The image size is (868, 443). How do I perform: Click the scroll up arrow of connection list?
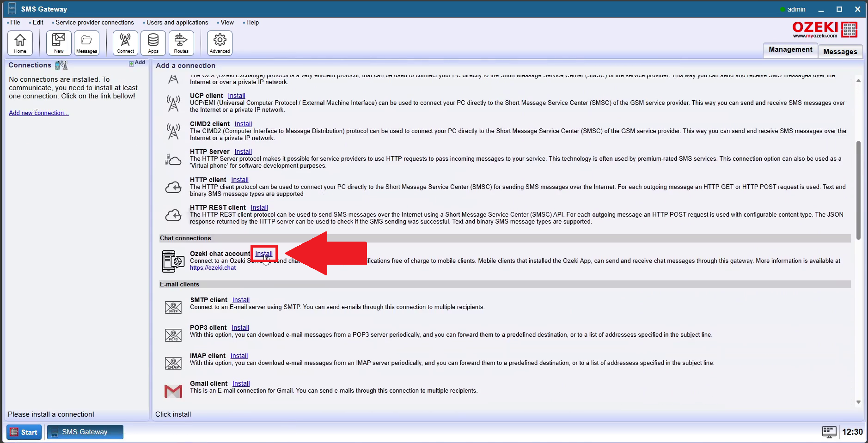tap(858, 81)
